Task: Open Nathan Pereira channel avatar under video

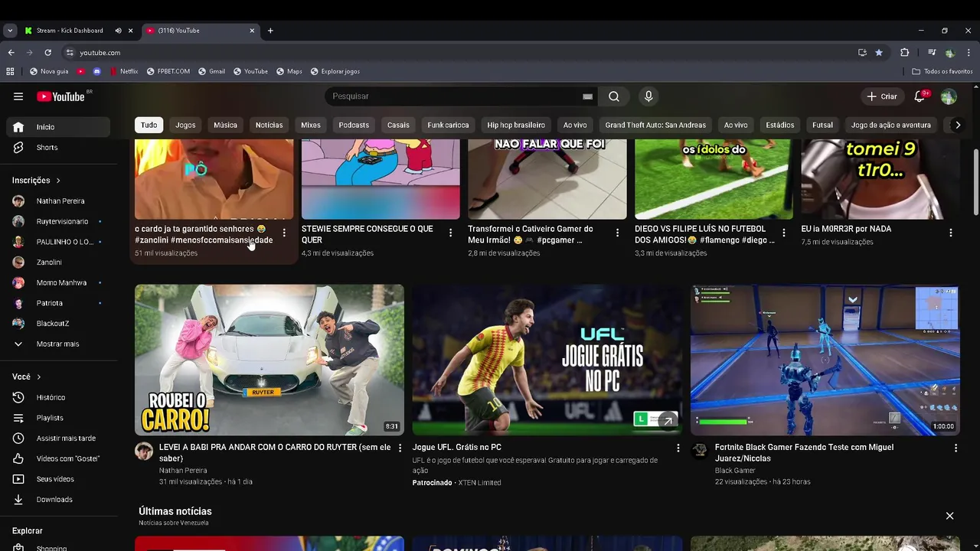Action: (144, 451)
